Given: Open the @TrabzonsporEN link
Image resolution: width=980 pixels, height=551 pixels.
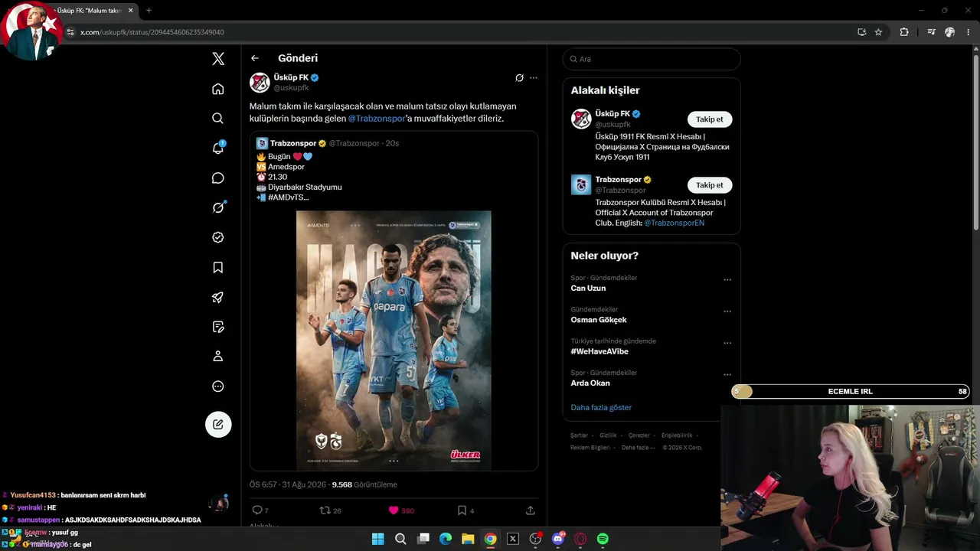Looking at the screenshot, I should click(674, 223).
